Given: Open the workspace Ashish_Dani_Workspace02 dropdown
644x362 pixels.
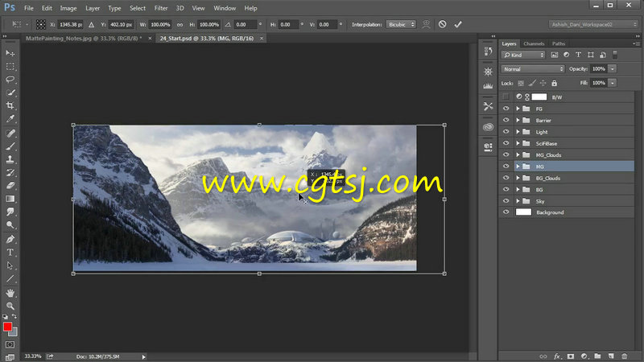Looking at the screenshot, I should pos(593,25).
